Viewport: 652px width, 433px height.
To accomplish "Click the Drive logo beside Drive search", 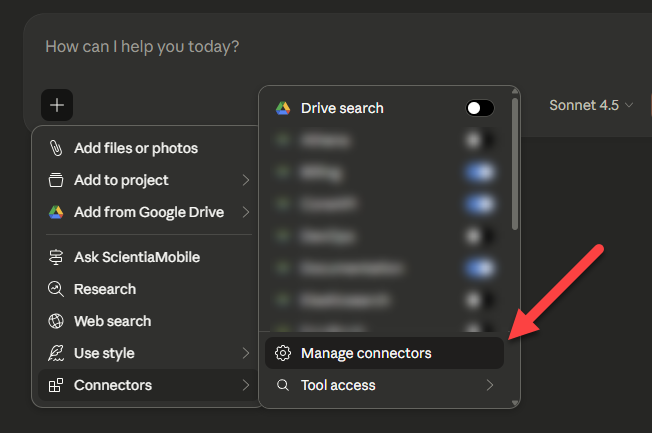I will (x=283, y=108).
